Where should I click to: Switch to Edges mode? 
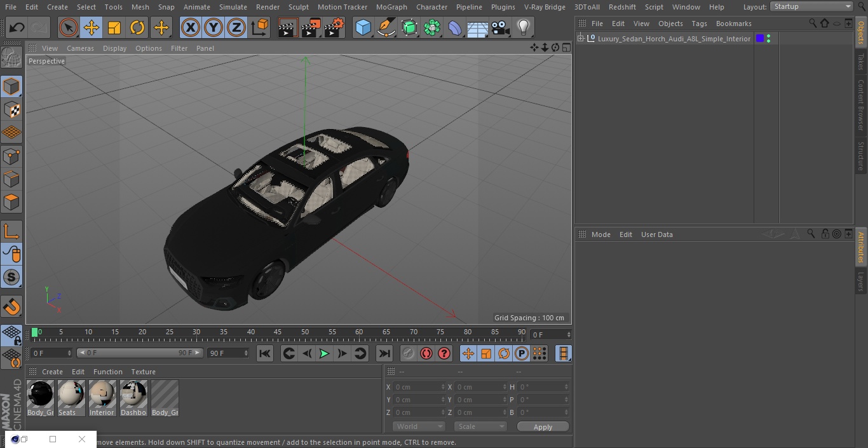click(11, 179)
